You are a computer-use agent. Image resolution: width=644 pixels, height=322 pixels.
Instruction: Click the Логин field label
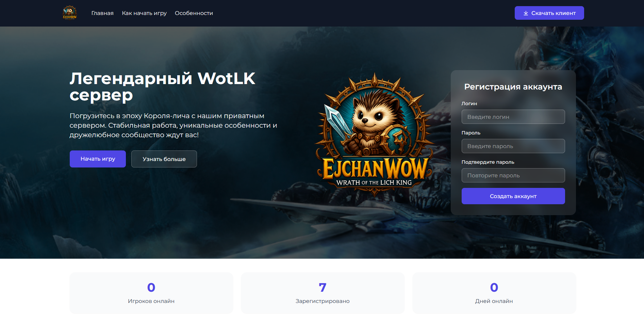469,103
